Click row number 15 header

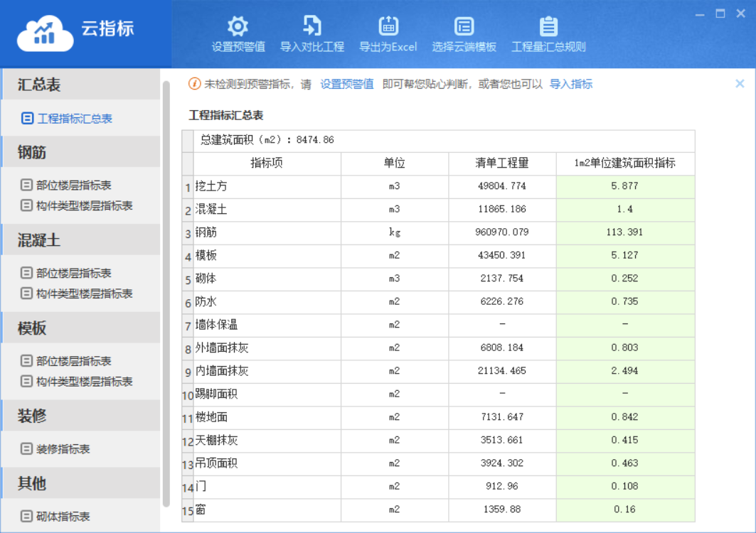pyautogui.click(x=188, y=510)
